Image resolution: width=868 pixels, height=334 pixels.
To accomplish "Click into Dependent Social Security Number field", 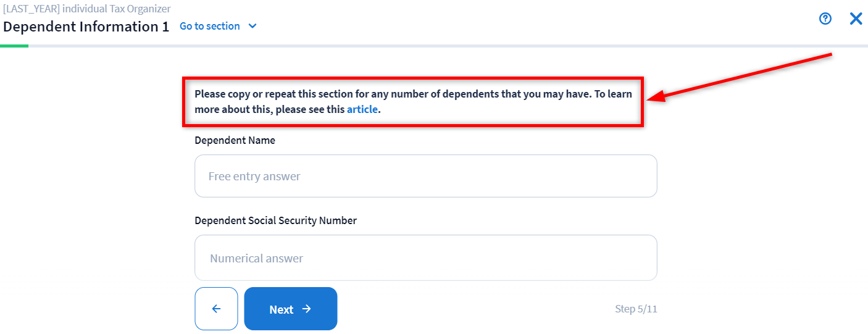I will click(425, 257).
